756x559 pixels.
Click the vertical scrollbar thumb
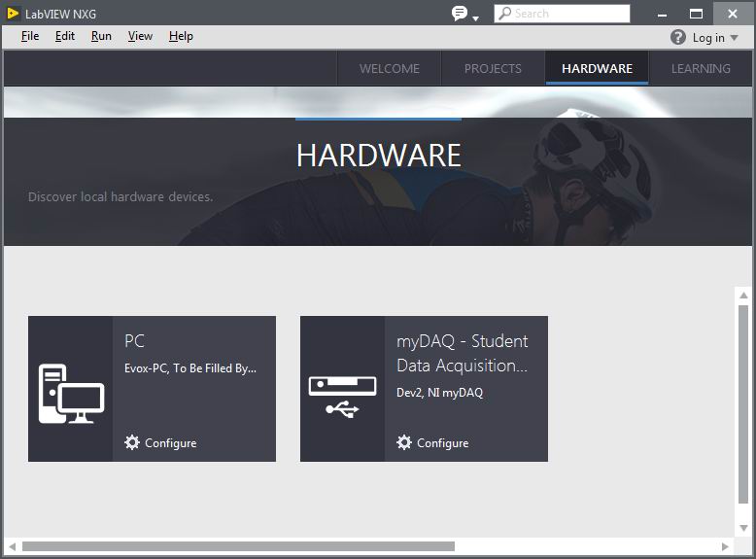click(743, 403)
